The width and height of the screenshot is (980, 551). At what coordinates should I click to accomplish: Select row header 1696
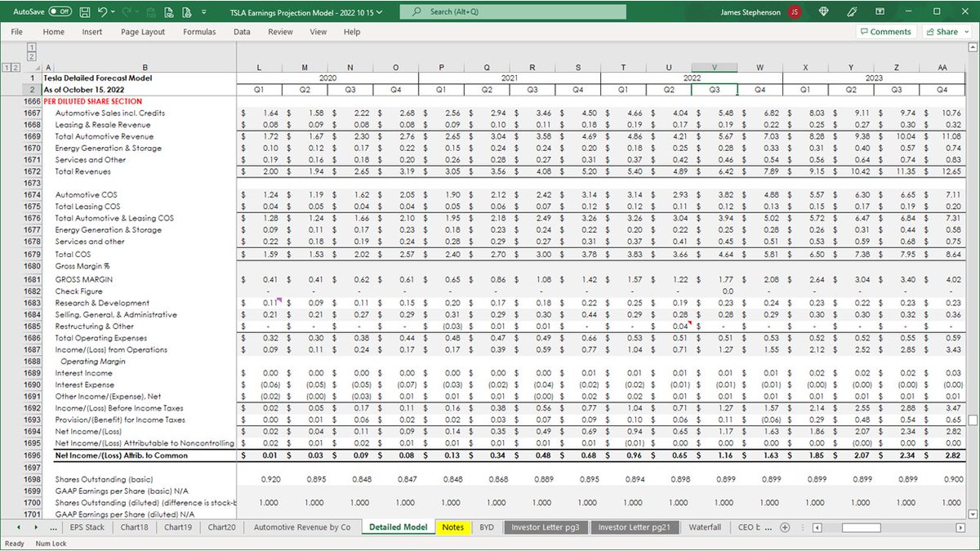click(x=32, y=455)
